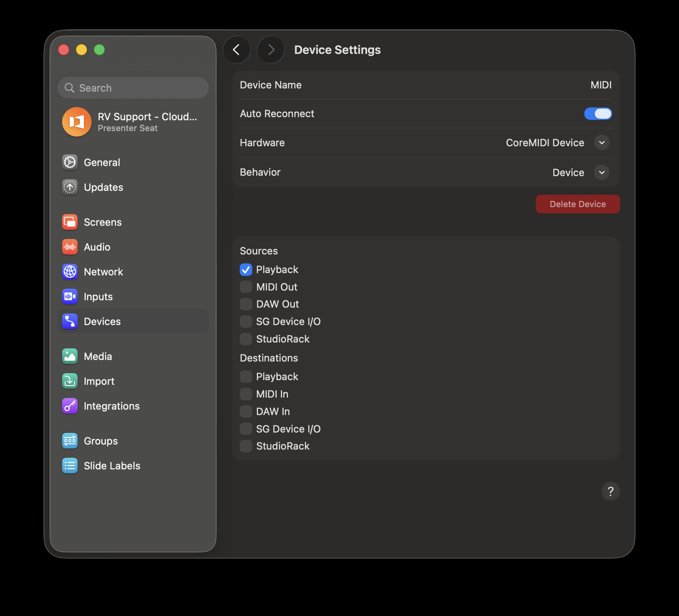This screenshot has height=616, width=679.
Task: Click the Search magnifier icon
Action: point(69,88)
